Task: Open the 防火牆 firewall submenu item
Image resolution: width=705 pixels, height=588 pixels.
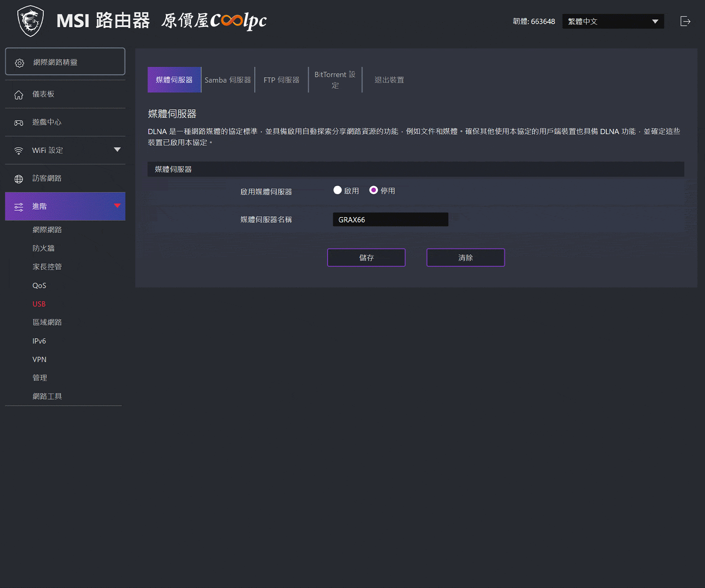Action: [44, 248]
